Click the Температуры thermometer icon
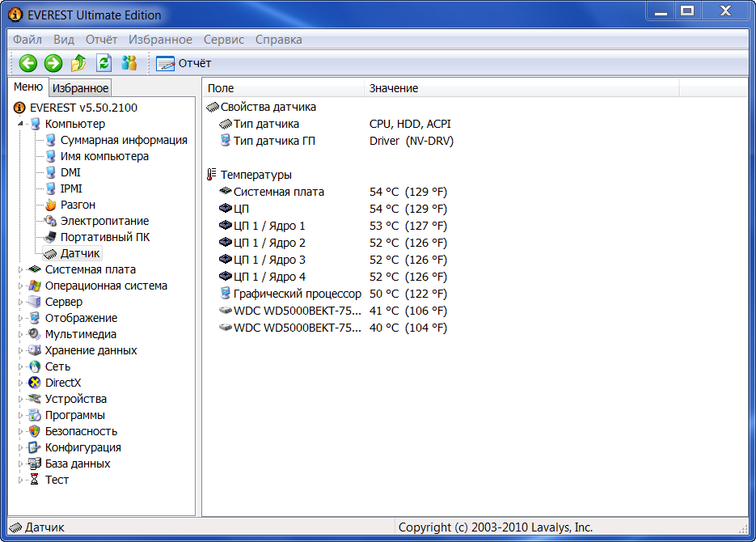This screenshot has width=756, height=542. point(211,175)
